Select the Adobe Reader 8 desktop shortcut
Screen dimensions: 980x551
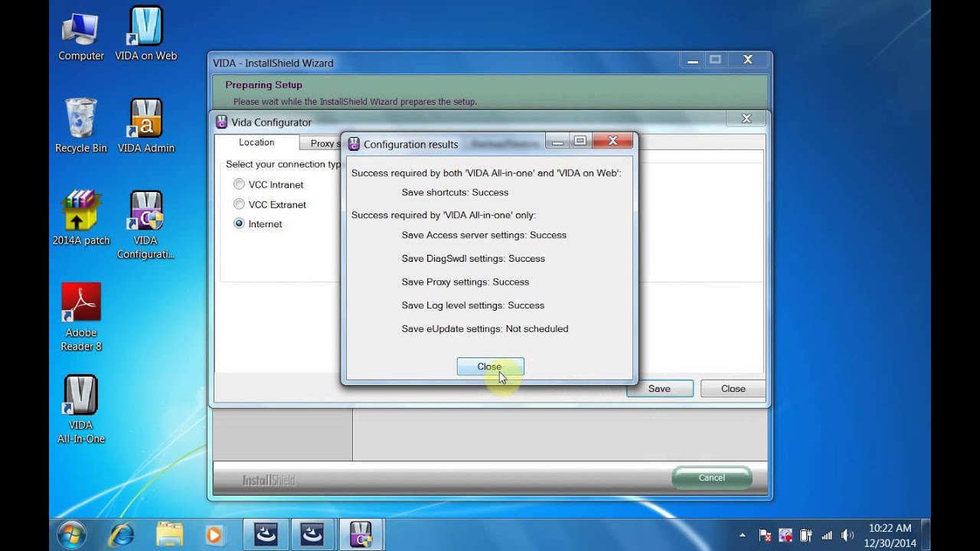pyautogui.click(x=81, y=318)
